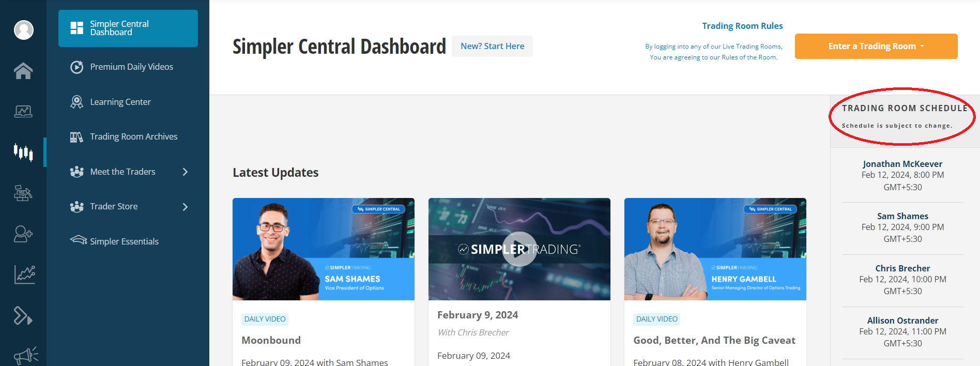This screenshot has height=366, width=980.
Task: Click the double-chevron play icon in sidebar
Action: click(23, 315)
